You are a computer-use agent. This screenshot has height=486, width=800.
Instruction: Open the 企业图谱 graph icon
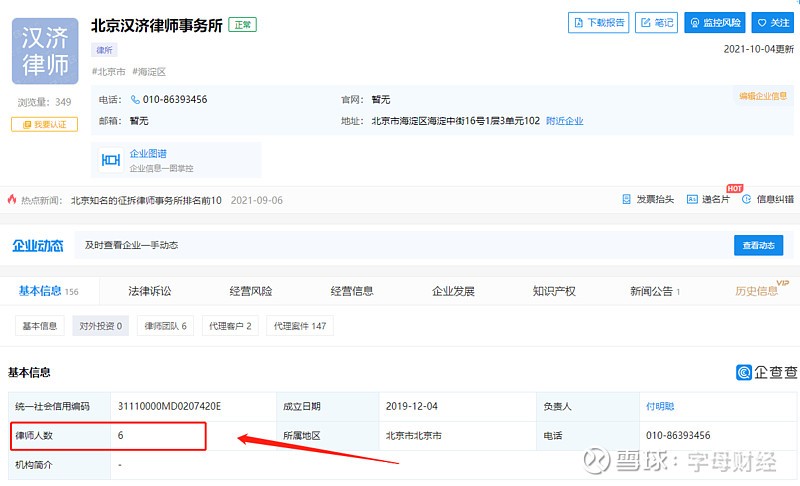click(111, 160)
